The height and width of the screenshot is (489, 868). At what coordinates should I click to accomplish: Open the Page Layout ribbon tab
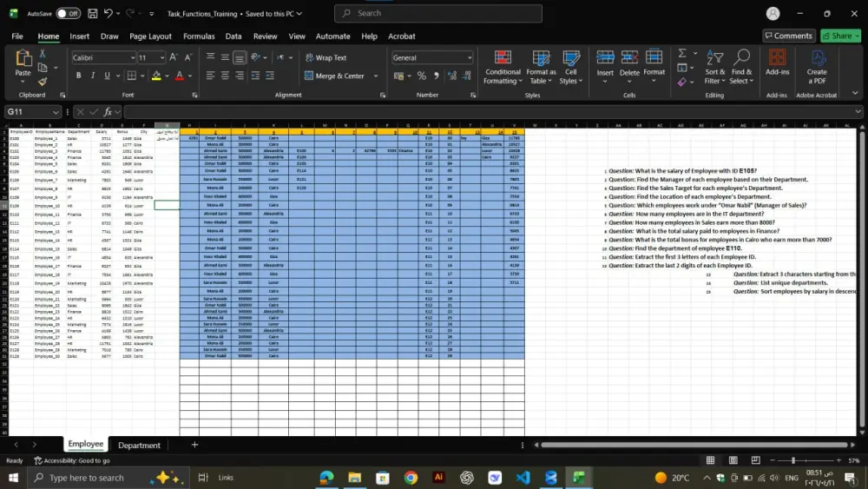tap(150, 36)
